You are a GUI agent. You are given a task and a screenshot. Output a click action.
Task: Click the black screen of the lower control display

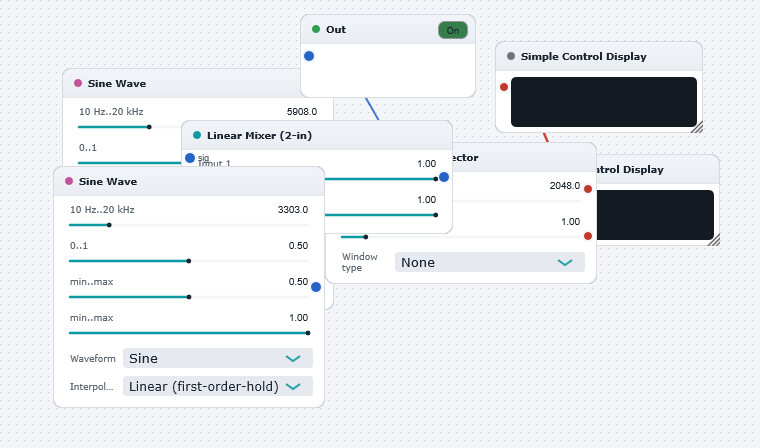[655, 215]
